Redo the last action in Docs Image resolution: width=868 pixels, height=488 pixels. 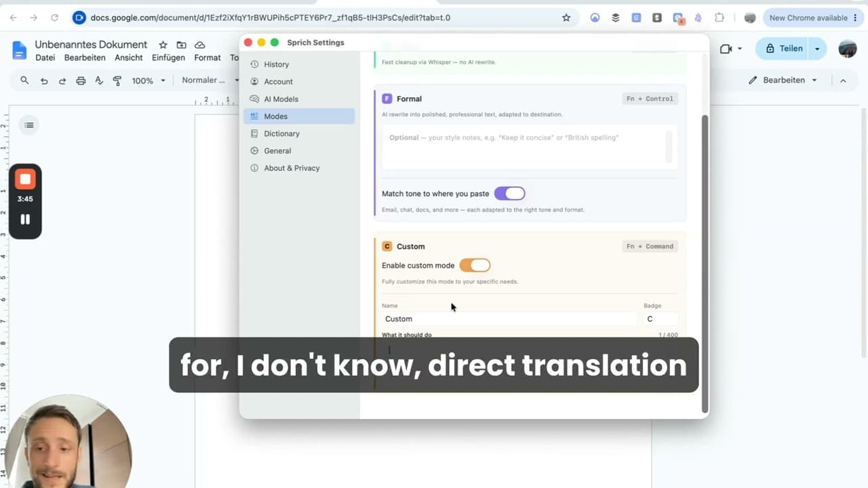point(62,81)
